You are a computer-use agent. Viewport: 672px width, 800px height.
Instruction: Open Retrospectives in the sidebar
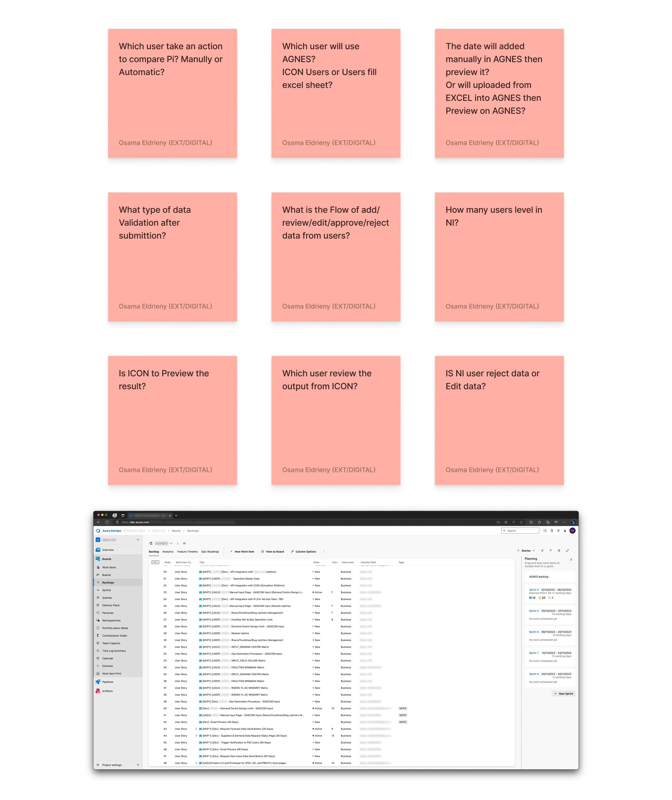tap(111, 621)
